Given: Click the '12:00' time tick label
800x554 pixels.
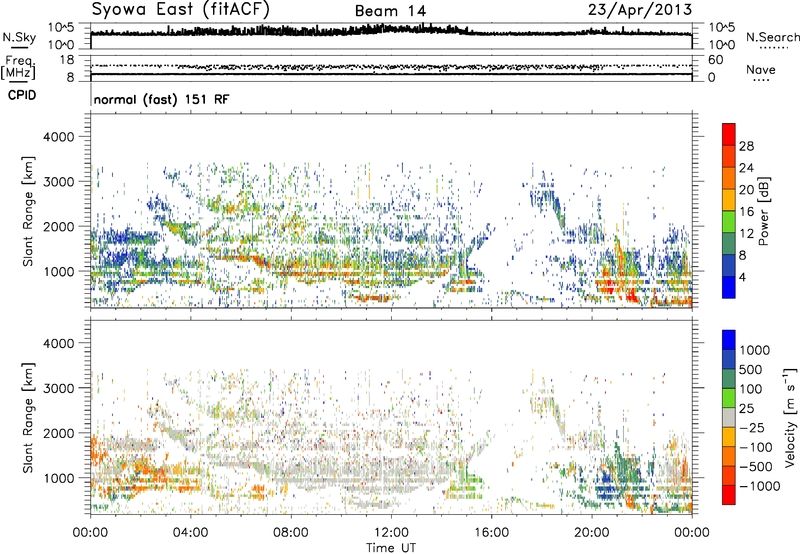Looking at the screenshot, I should [x=391, y=533].
